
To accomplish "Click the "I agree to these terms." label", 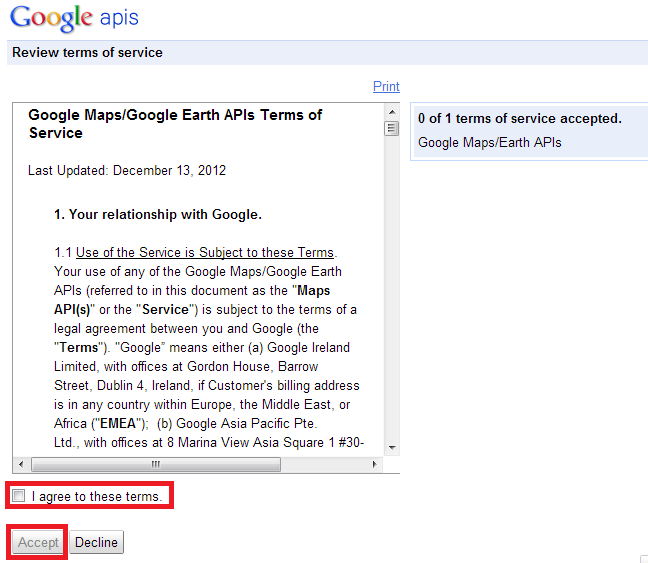I will [96, 496].
